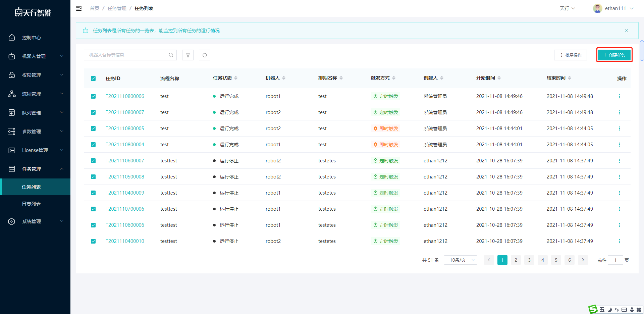Open actions menu for task T2021110600006
The width and height of the screenshot is (644, 314).
click(620, 225)
